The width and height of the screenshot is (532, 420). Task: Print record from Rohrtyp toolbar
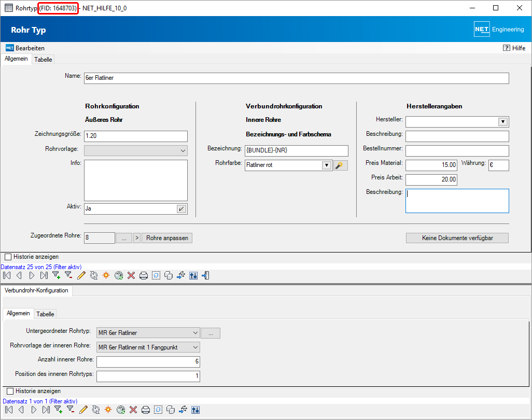(144, 275)
